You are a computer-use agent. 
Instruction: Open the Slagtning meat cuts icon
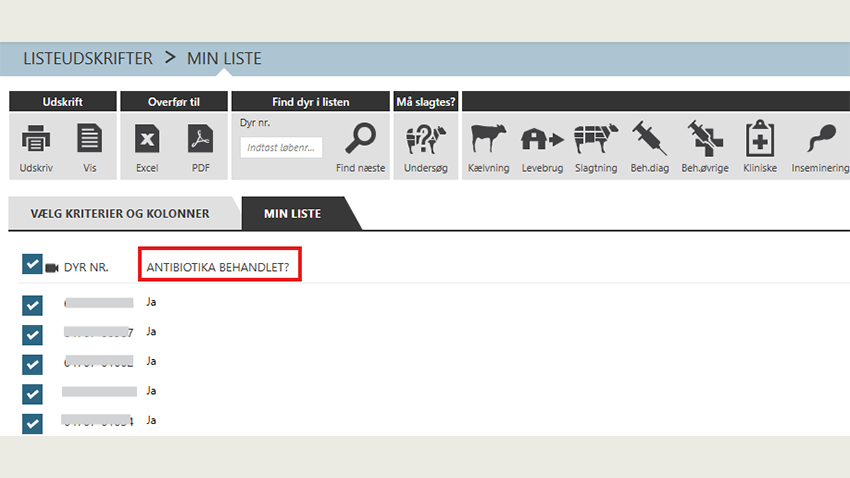tap(596, 138)
